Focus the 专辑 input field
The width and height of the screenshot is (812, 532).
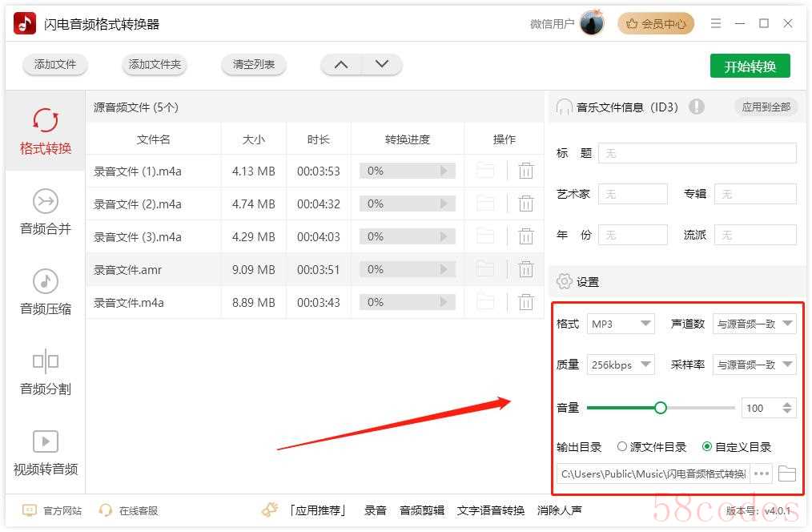755,194
